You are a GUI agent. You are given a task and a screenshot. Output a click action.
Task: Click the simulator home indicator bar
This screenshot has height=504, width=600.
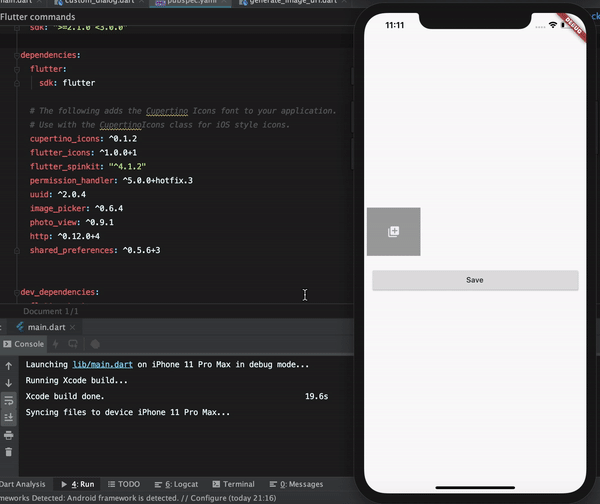[x=475, y=488]
